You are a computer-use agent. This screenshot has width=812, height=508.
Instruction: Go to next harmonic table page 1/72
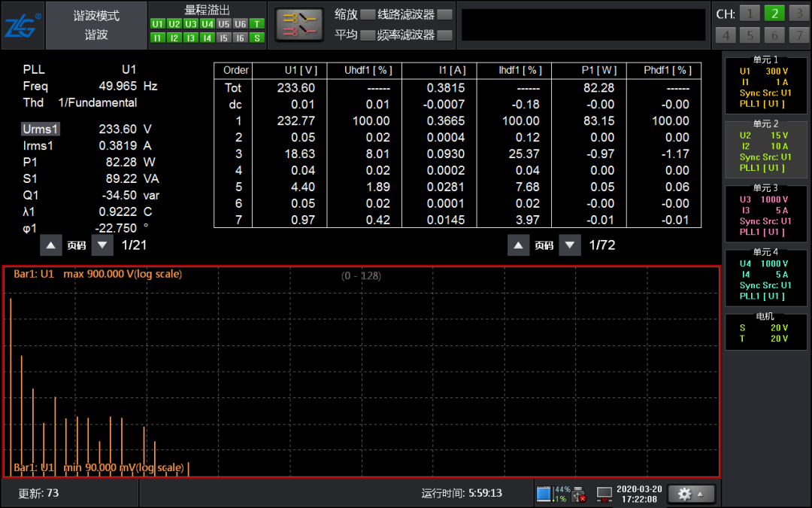pos(570,245)
